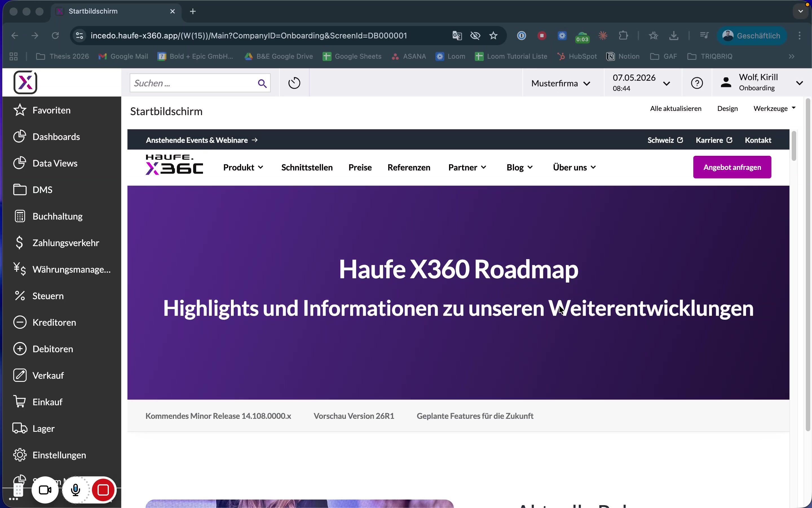Open the help question mark icon
This screenshot has width=812, height=508.
coord(697,83)
